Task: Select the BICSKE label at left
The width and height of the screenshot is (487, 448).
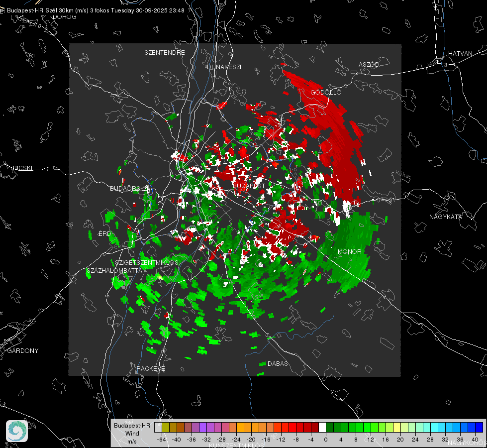Action: coord(23,168)
